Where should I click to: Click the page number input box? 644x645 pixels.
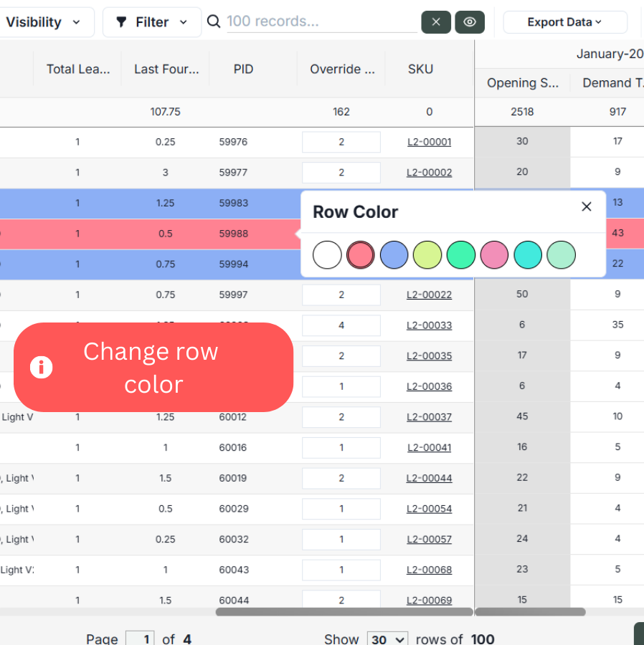(x=140, y=639)
